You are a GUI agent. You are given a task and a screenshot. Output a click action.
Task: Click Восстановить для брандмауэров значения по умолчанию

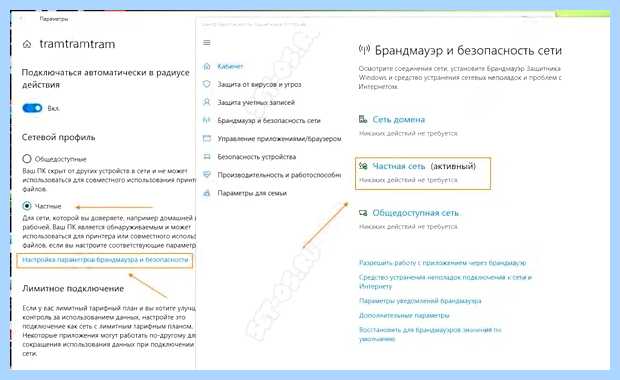click(430, 334)
